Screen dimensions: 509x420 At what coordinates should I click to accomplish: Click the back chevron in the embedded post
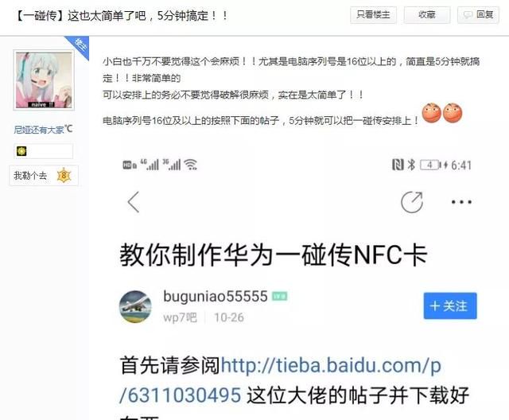[134, 202]
